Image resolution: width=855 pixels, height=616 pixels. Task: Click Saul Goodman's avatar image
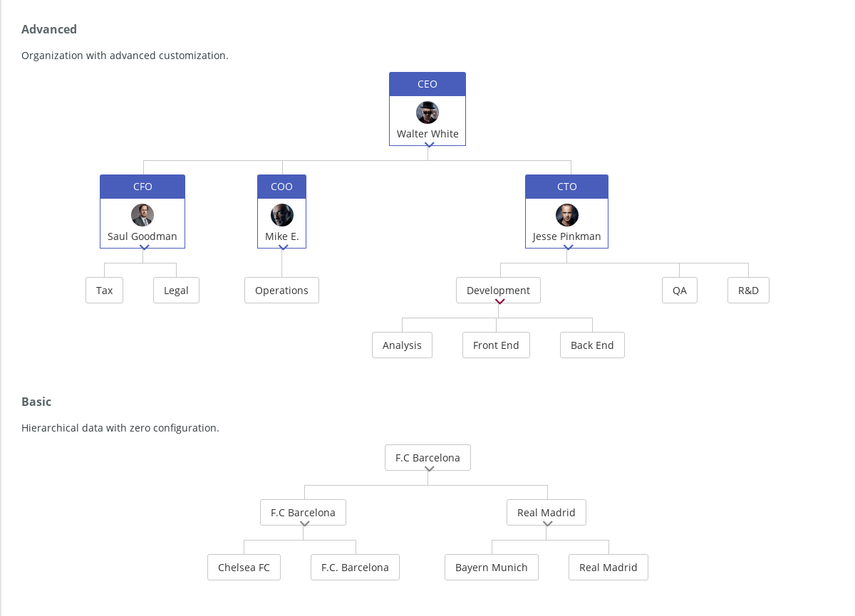[x=142, y=214]
